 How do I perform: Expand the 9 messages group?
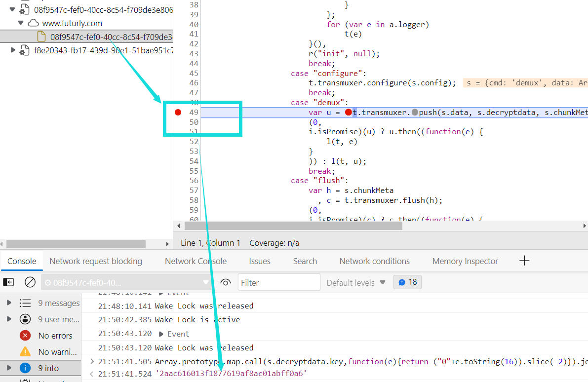coord(9,303)
